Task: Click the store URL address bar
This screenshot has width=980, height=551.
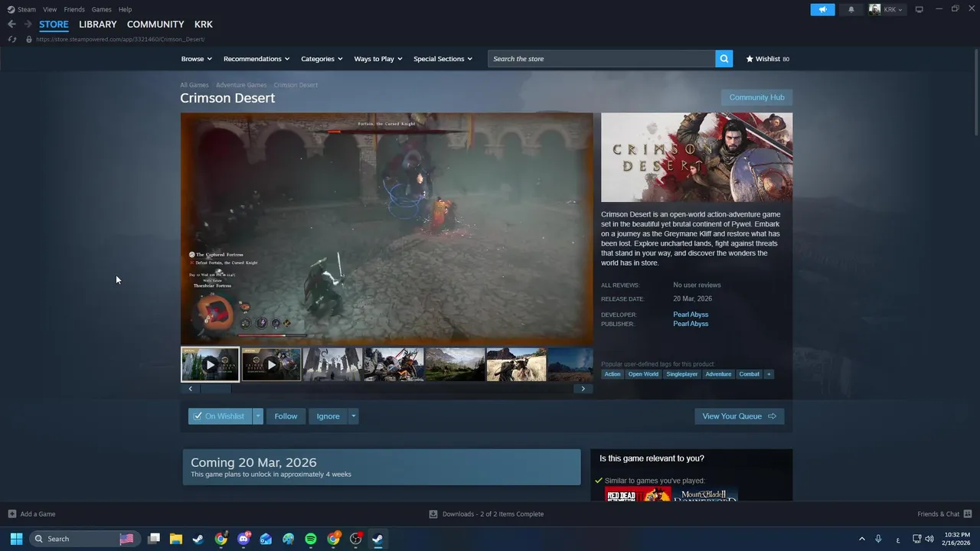Action: click(120, 39)
